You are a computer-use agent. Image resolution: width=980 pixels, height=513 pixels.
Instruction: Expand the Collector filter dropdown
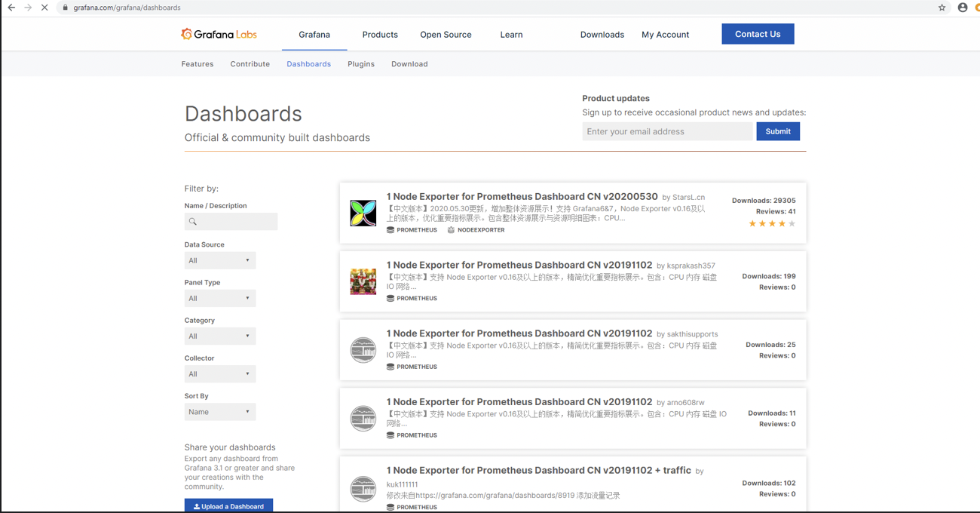pos(220,373)
